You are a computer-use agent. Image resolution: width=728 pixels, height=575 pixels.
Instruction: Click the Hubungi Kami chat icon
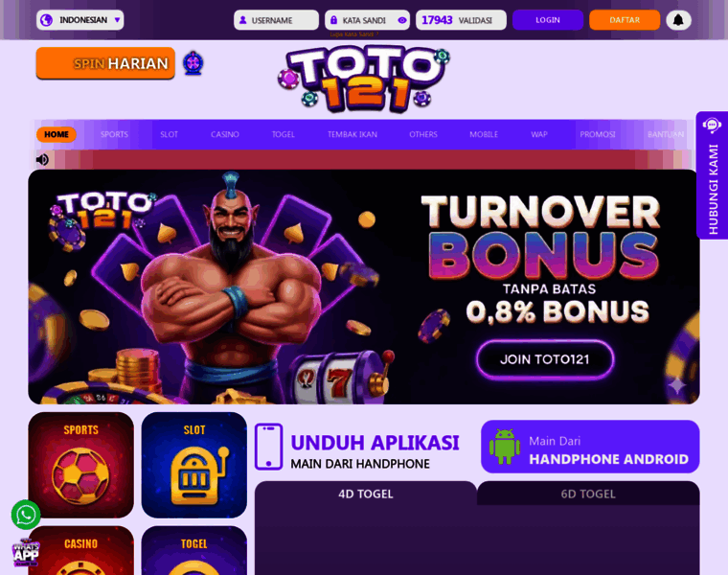[x=712, y=125]
